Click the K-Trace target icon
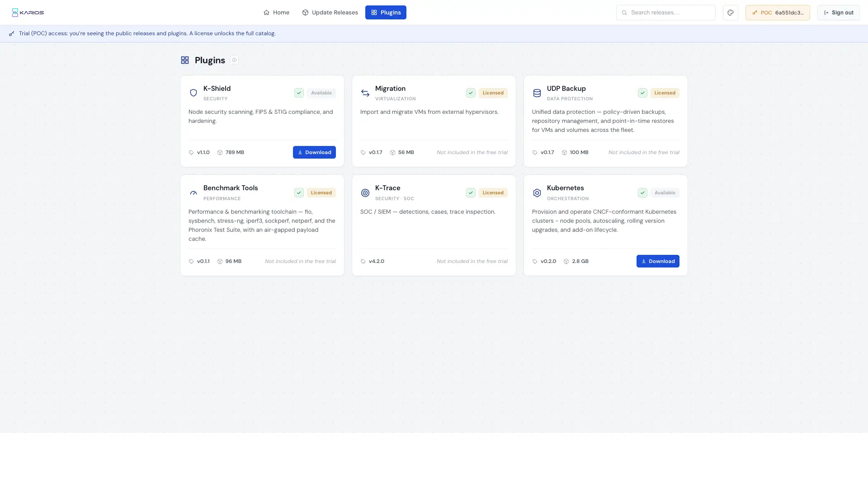Screen dimensions: 868x488 pos(365,193)
